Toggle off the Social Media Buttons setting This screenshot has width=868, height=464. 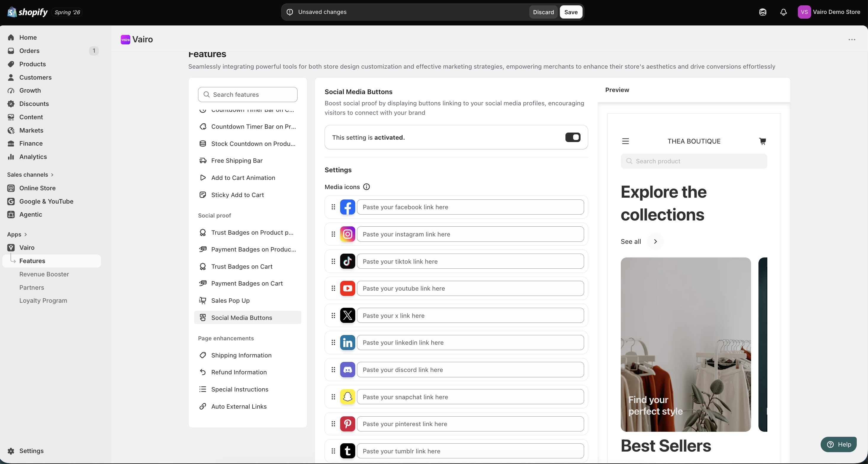coord(573,137)
